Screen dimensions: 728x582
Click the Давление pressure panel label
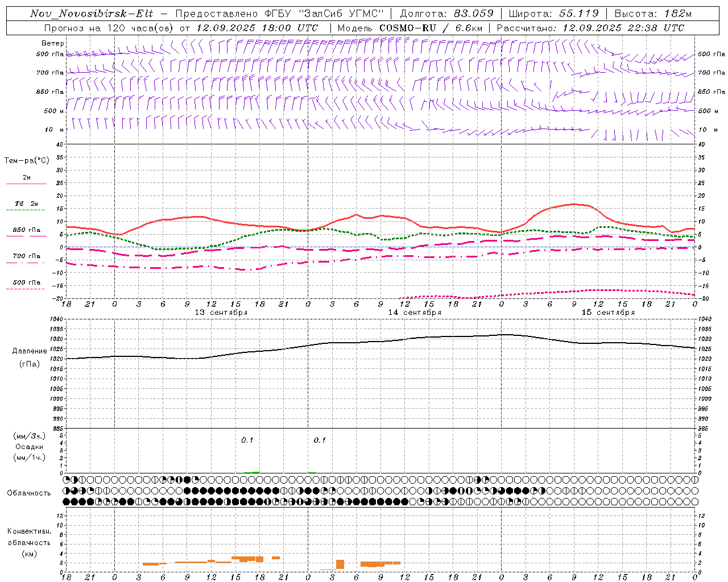pyautogui.click(x=30, y=351)
